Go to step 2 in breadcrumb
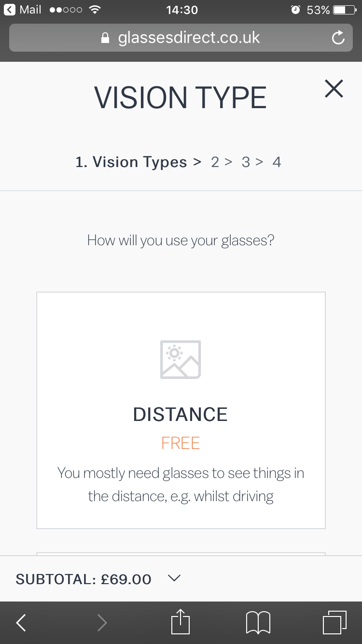Screen dimensions: 362x644 [215, 162]
